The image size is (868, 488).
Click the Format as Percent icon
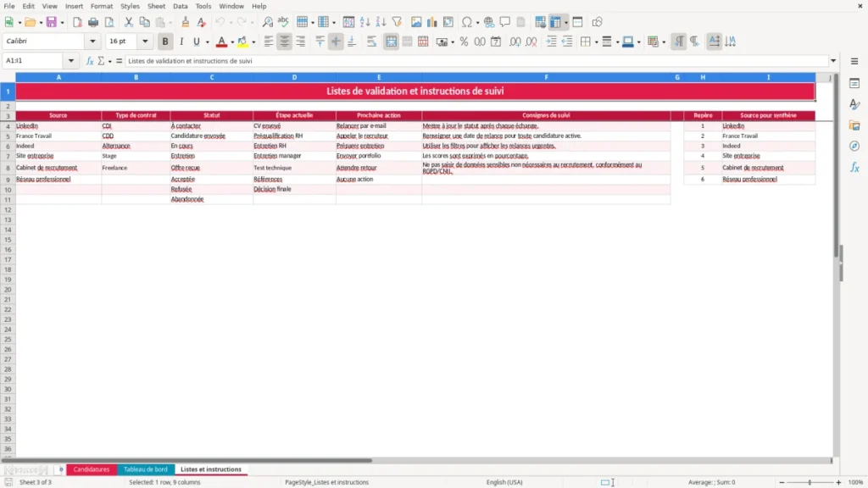(x=464, y=42)
